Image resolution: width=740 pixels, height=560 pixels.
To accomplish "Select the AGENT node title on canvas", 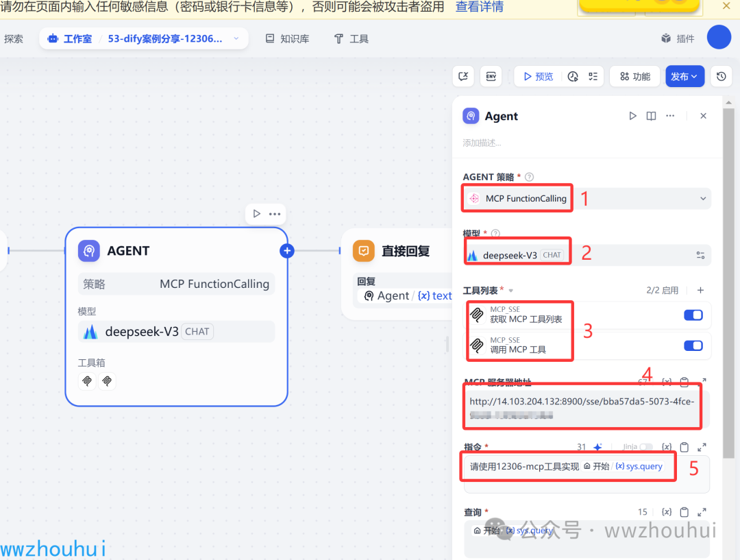I will [128, 251].
